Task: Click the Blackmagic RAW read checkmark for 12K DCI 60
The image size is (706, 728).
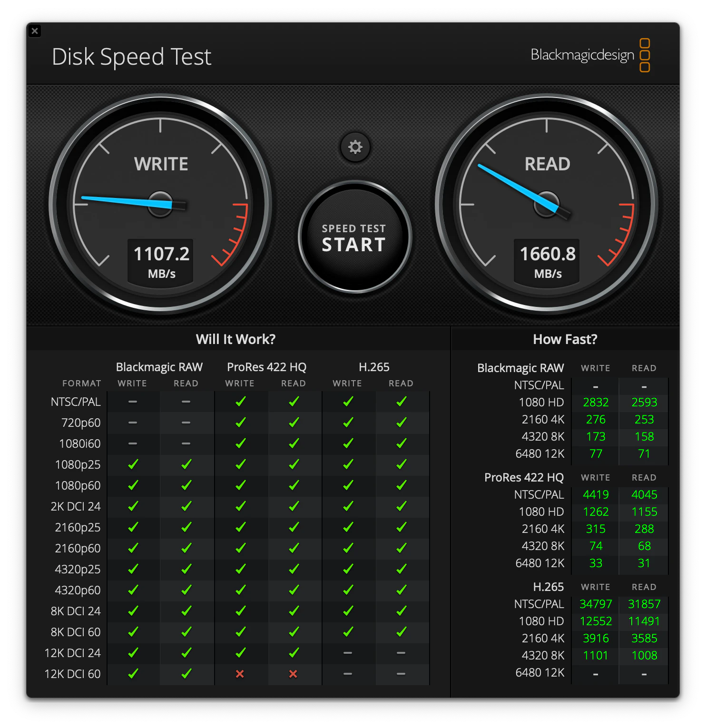Action: point(186,674)
